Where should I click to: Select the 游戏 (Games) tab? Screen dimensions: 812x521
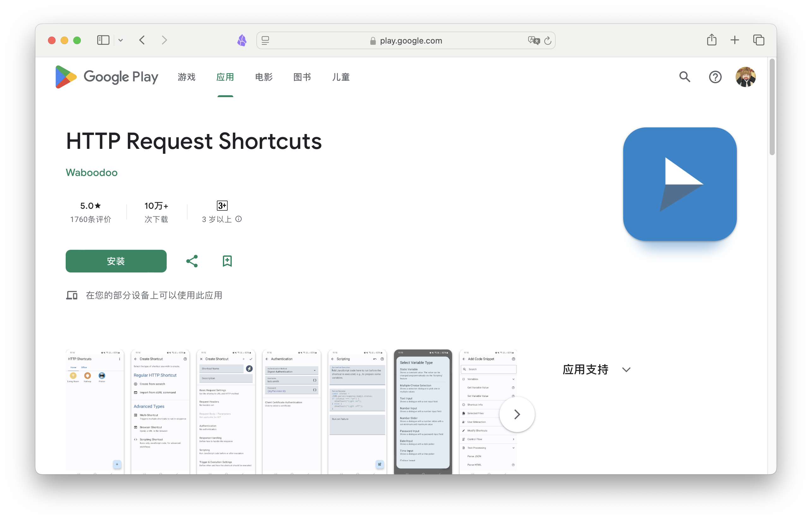187,77
